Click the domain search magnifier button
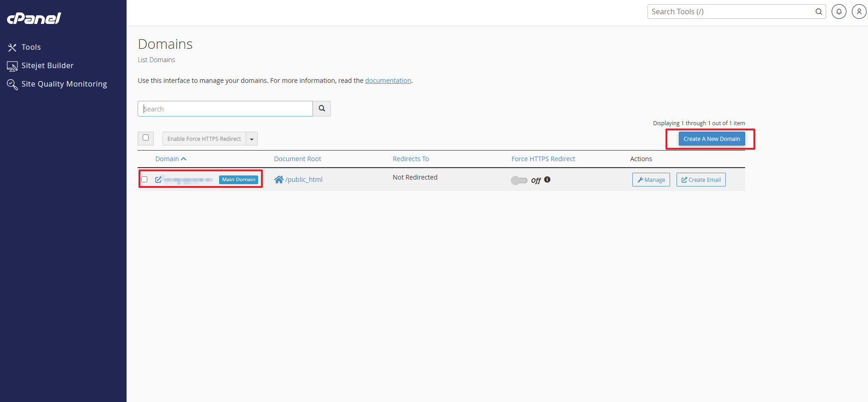This screenshot has height=402, width=868. (322, 109)
